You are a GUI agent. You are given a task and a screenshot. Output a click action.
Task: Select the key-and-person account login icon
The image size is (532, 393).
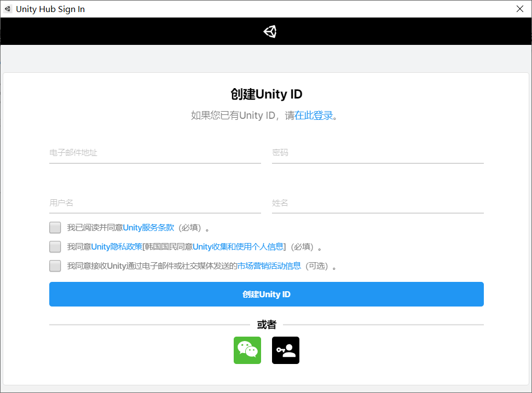285,350
